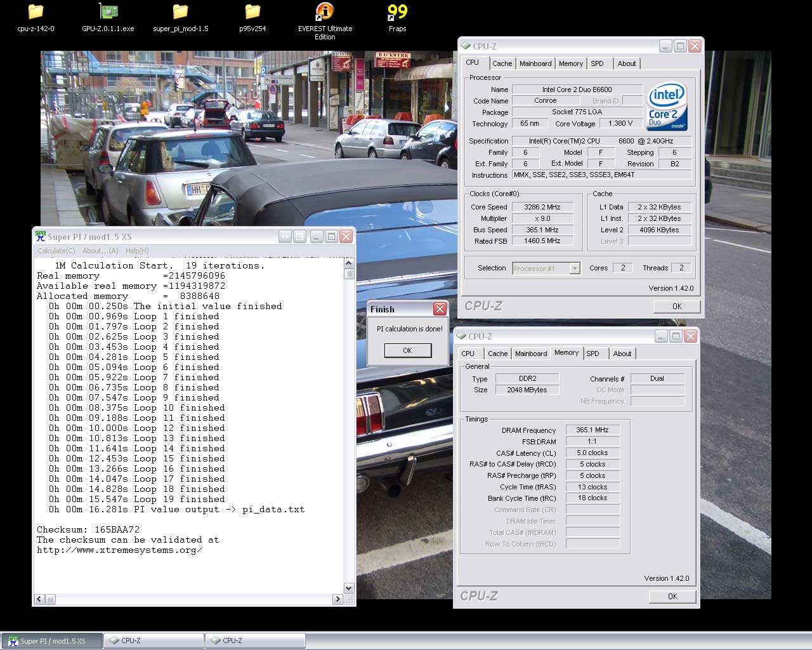Click the Intel Core 2 Duo logo
This screenshot has width=812, height=650.
point(667,106)
